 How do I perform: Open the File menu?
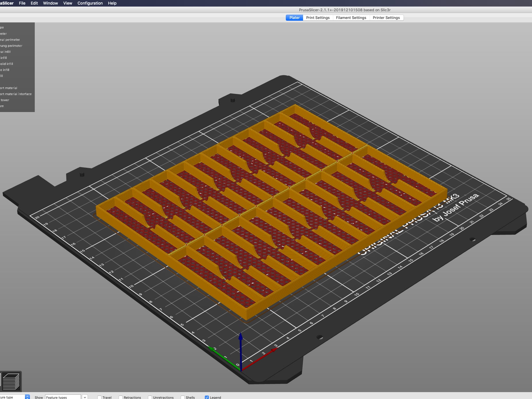[x=22, y=3]
